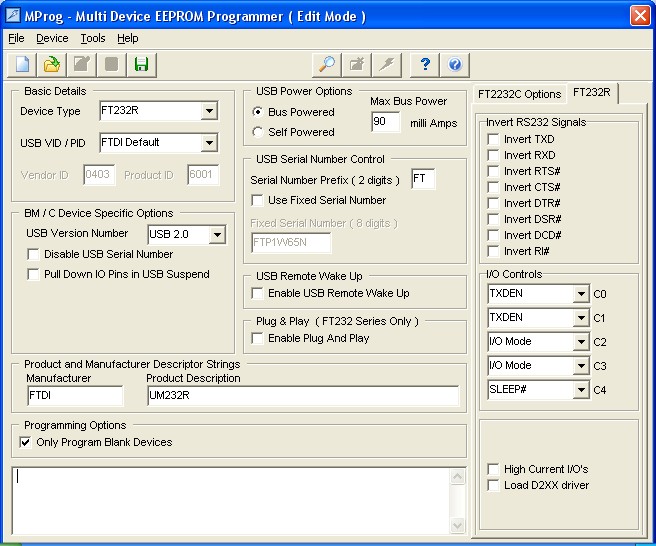Screen dimensions: 656x546
Task: Tick Enable USB Remote Wake Up
Action: [x=258, y=294]
